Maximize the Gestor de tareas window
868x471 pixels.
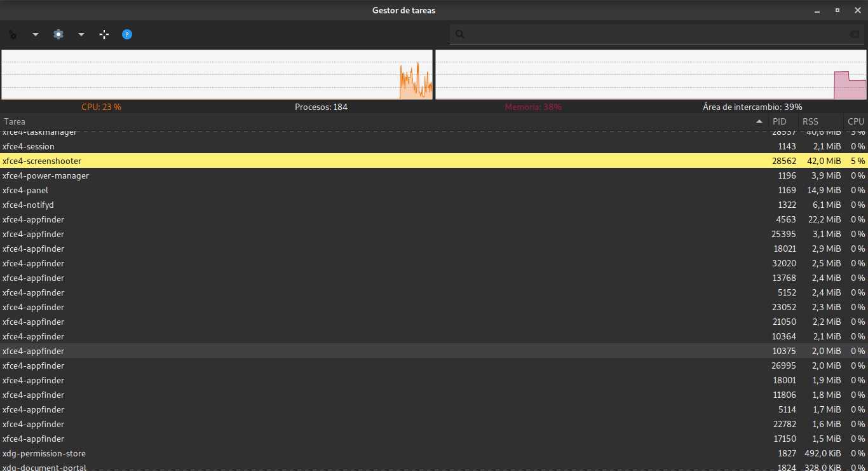837,10
